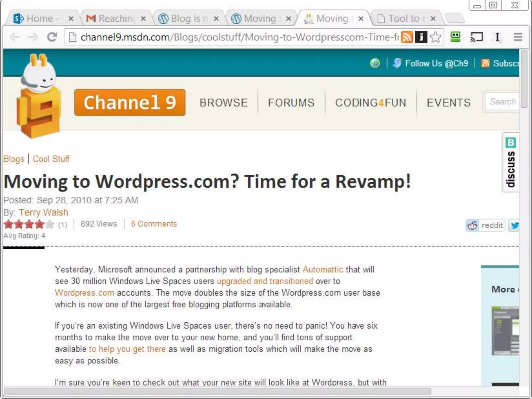532x399 pixels.
Task: Click the Cast screen icon
Action: click(477, 37)
